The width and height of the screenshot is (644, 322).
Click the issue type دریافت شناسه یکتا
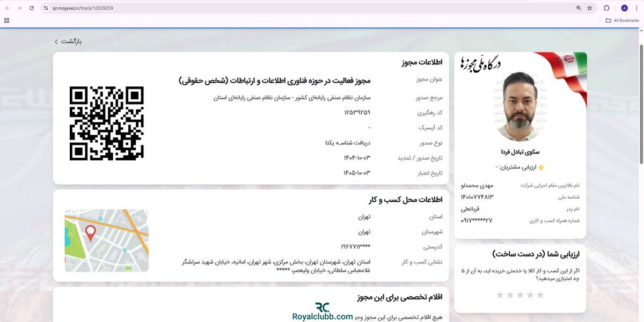[348, 143]
